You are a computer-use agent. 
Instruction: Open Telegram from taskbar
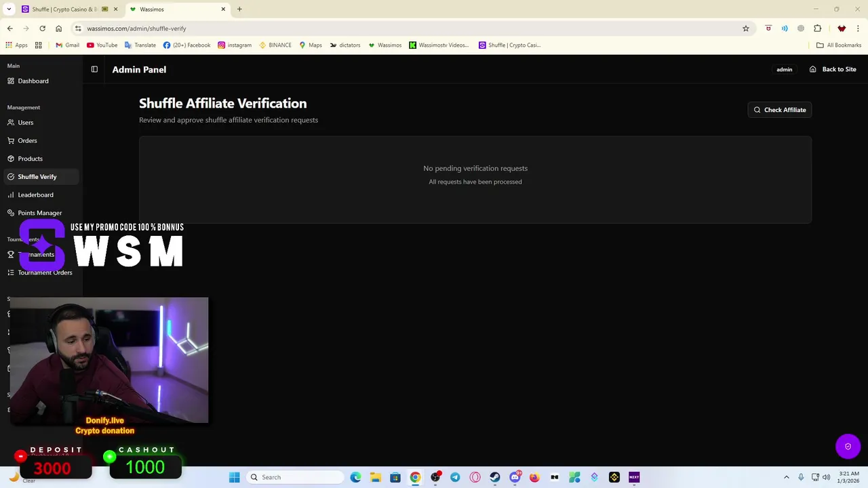(455, 477)
